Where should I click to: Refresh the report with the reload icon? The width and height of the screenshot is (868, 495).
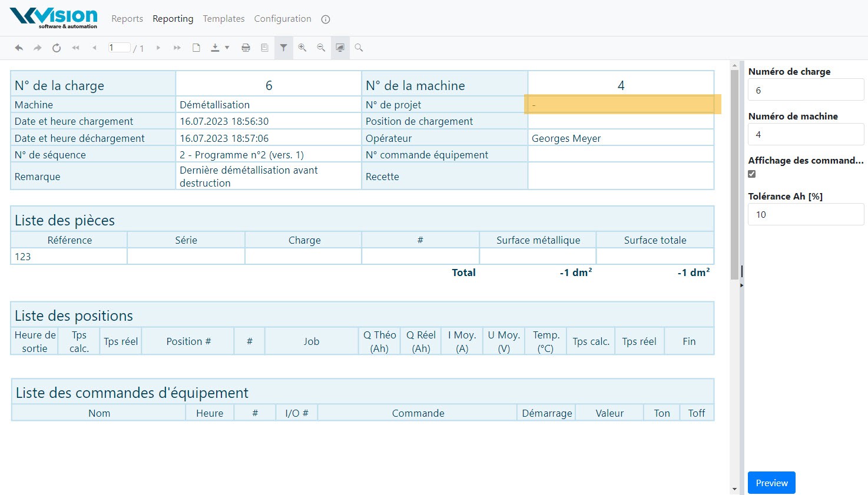[57, 48]
